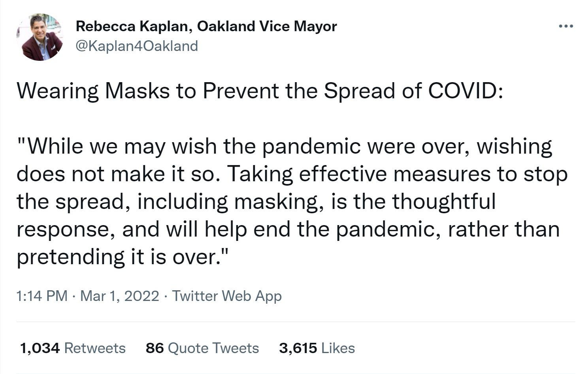Image resolution: width=588 pixels, height=374 pixels.
Task: View the Retweets list
Action: click(94, 348)
